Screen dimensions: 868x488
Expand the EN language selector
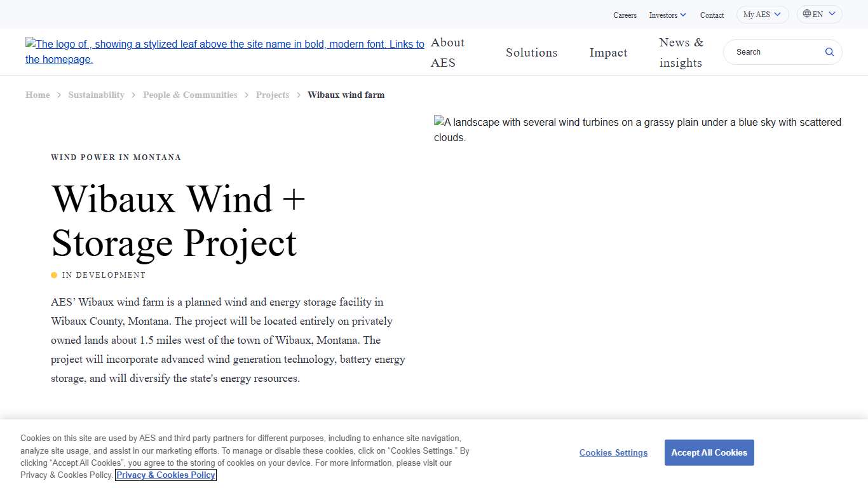pos(819,13)
